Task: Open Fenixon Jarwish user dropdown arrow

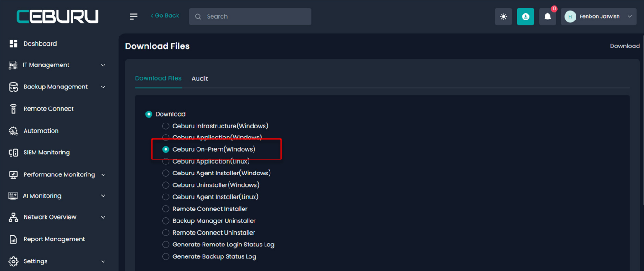Action: pyautogui.click(x=630, y=16)
